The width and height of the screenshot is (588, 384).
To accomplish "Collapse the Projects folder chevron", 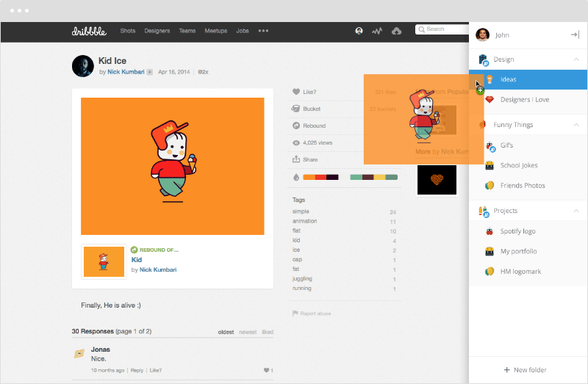I will click(x=576, y=211).
